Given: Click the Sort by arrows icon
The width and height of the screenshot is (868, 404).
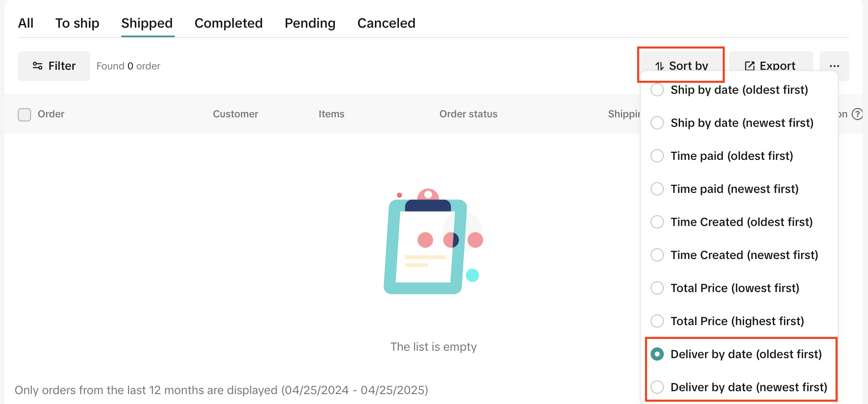Looking at the screenshot, I should click(659, 66).
